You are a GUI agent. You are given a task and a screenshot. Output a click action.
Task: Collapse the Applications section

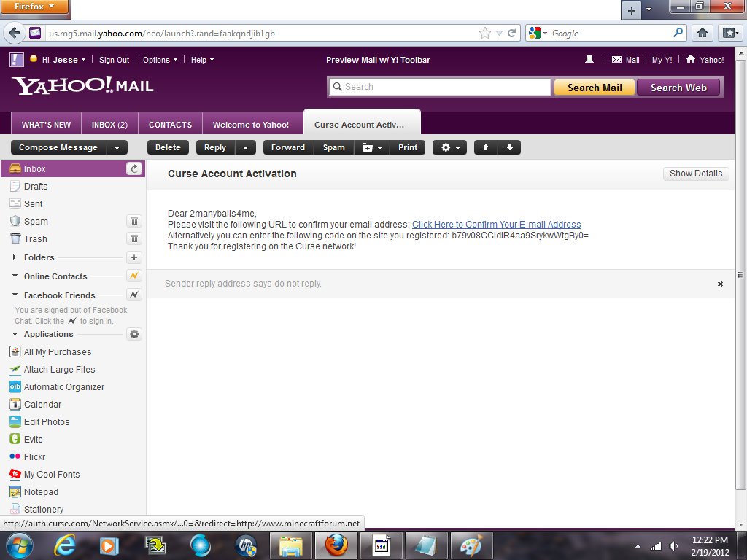coord(15,334)
